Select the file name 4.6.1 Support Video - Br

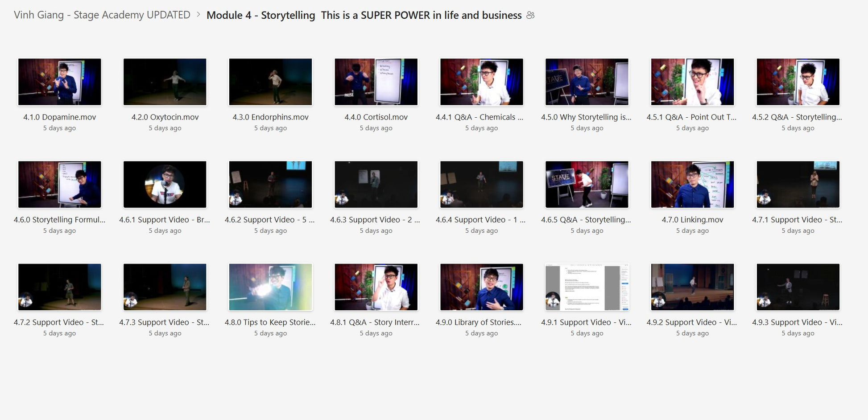coord(165,220)
